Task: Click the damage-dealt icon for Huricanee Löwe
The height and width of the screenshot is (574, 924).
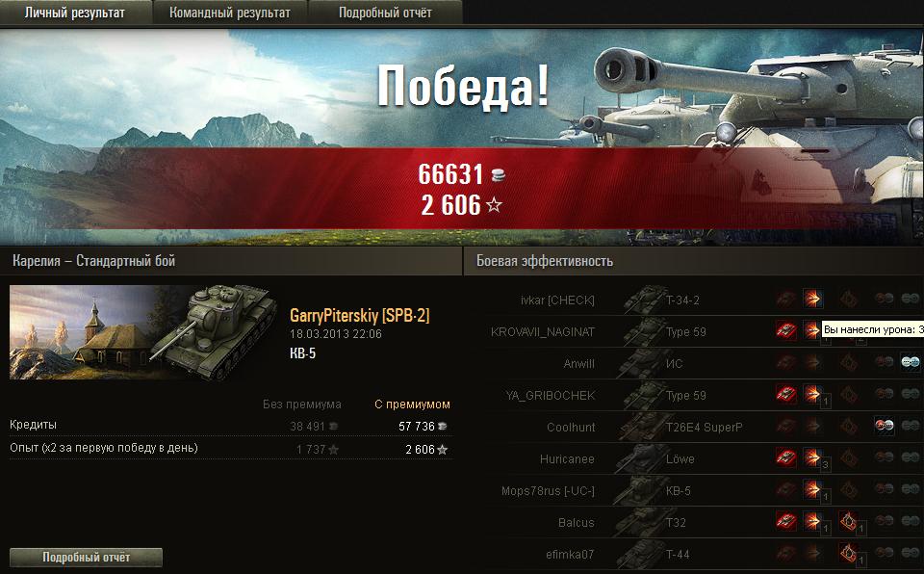Action: (x=812, y=457)
